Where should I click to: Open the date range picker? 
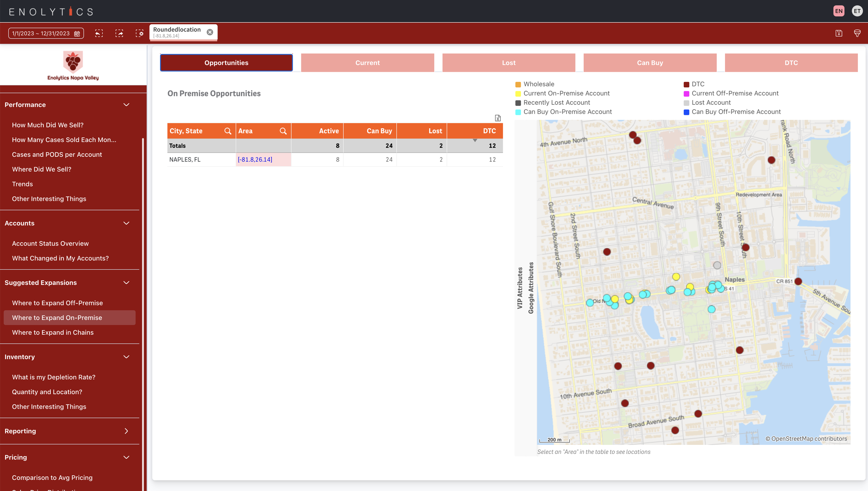46,33
